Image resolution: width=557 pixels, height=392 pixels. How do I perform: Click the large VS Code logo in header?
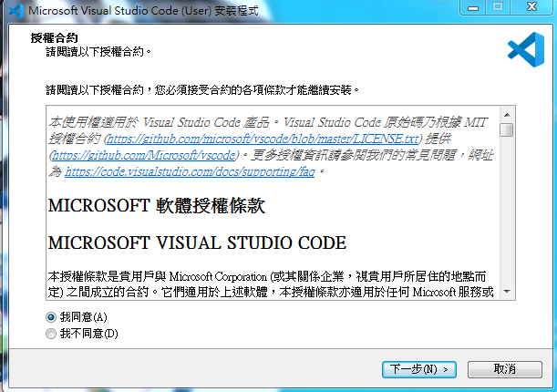pos(526,50)
